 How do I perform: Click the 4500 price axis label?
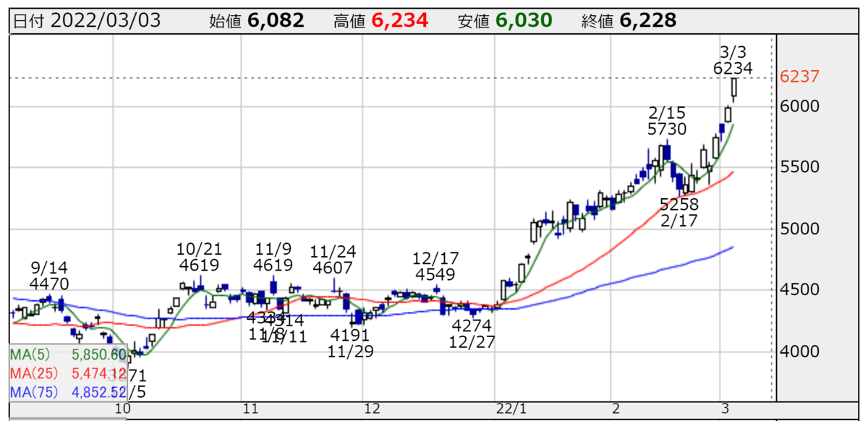801,290
